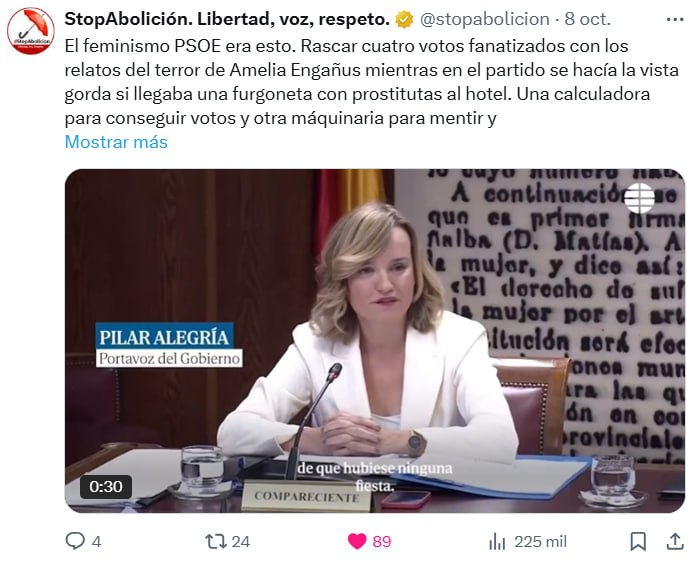The height and width of the screenshot is (563, 694).
Task: Click the gold verified badge
Action: 404,19
